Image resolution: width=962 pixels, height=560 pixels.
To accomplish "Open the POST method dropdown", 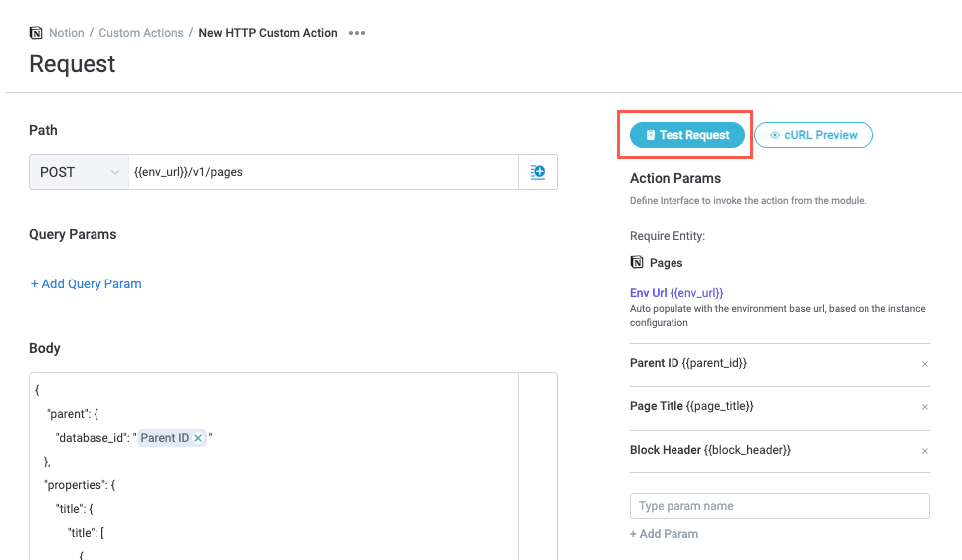I will pyautogui.click(x=80, y=172).
